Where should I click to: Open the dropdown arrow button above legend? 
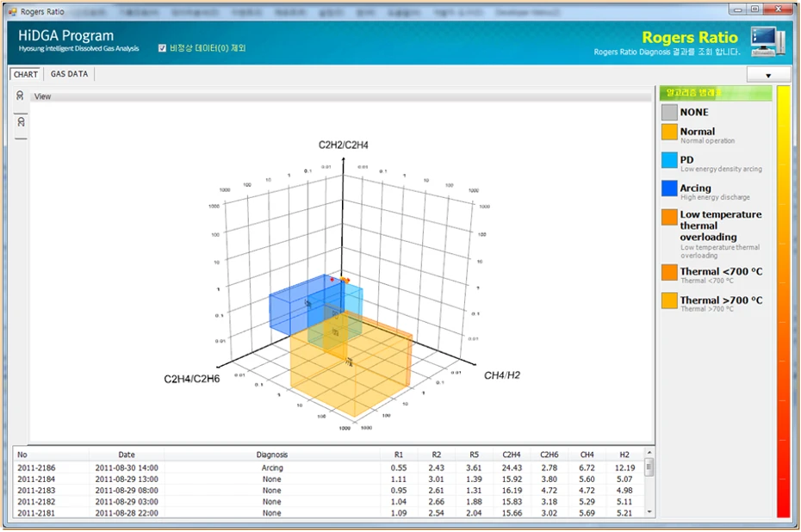point(768,76)
